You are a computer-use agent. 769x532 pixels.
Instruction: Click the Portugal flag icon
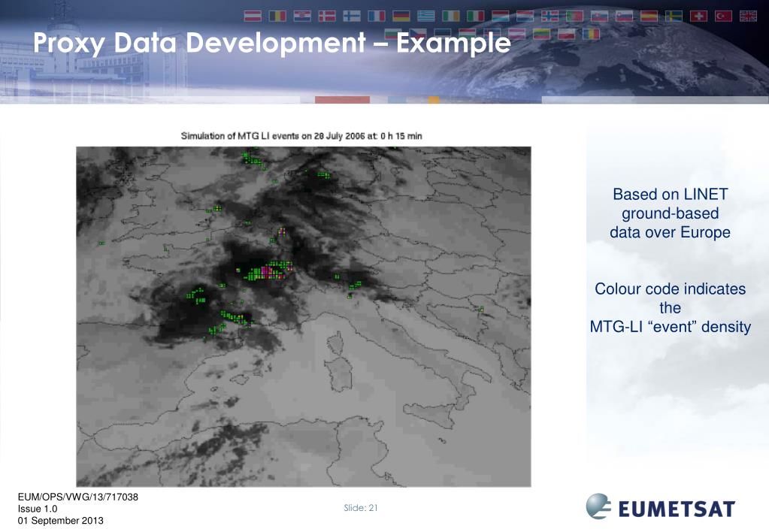(x=574, y=17)
